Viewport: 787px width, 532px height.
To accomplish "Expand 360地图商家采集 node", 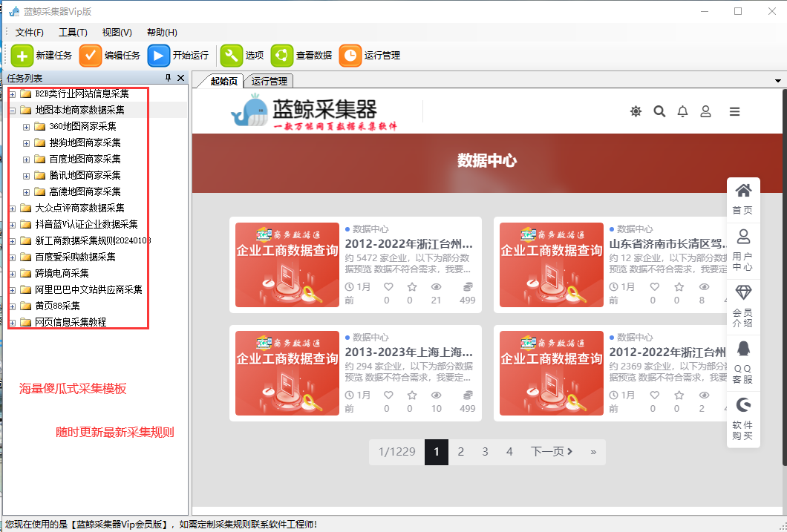I will click(x=27, y=127).
